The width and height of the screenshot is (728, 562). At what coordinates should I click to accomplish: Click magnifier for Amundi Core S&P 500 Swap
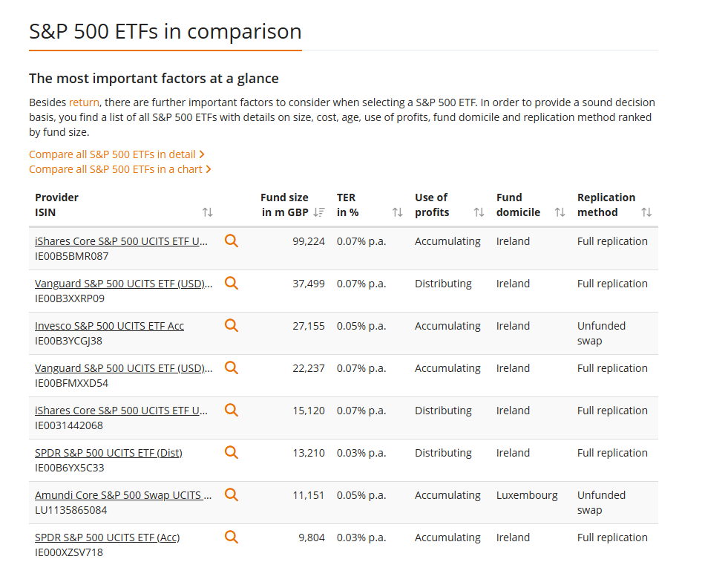coord(232,494)
